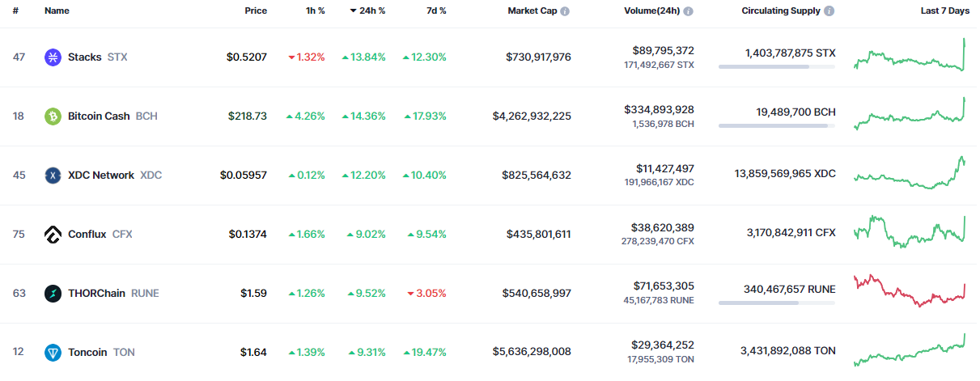Viewport: 980px width, 381px height.
Task: Sort by the # rank column header
Action: pyautogui.click(x=15, y=11)
